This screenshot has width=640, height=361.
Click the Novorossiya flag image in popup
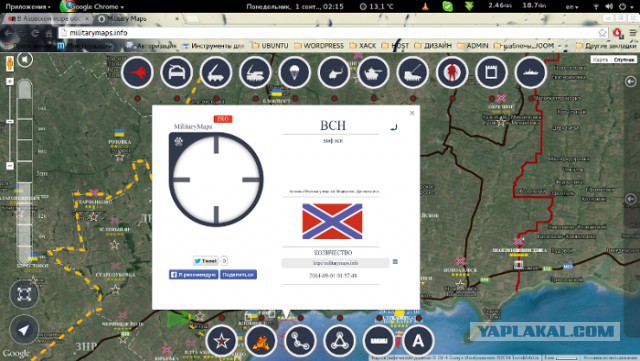click(332, 221)
